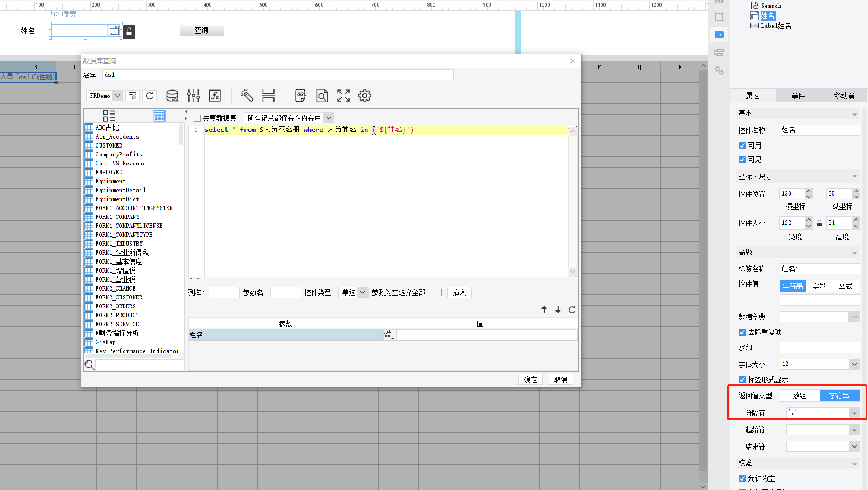Expand the 所有记录都保存在内存中 dropdown

click(329, 118)
